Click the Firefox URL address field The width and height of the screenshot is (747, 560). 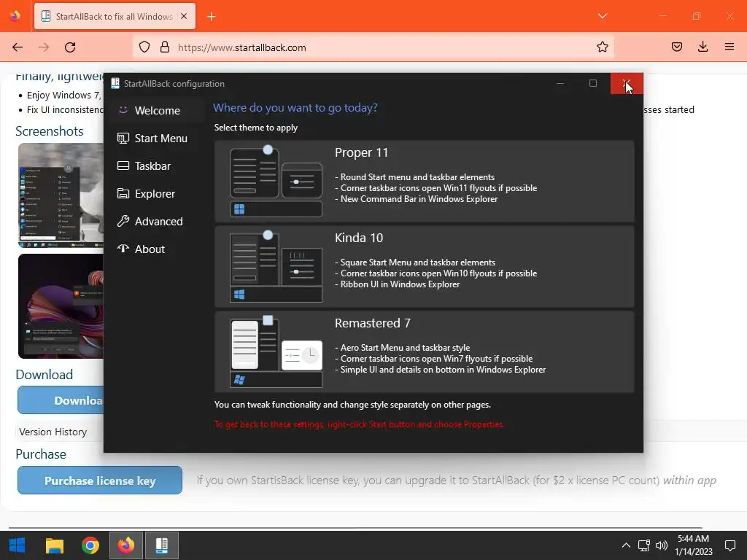[x=373, y=47]
